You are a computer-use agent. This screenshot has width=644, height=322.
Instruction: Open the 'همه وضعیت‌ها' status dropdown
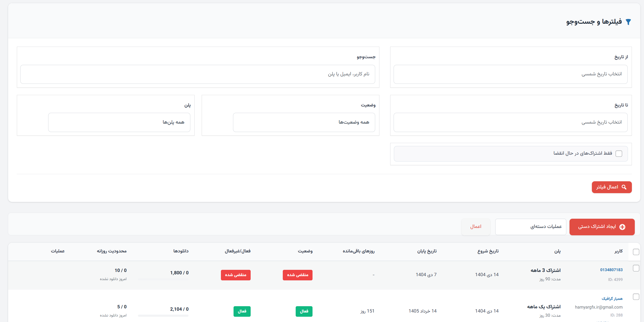(304, 122)
